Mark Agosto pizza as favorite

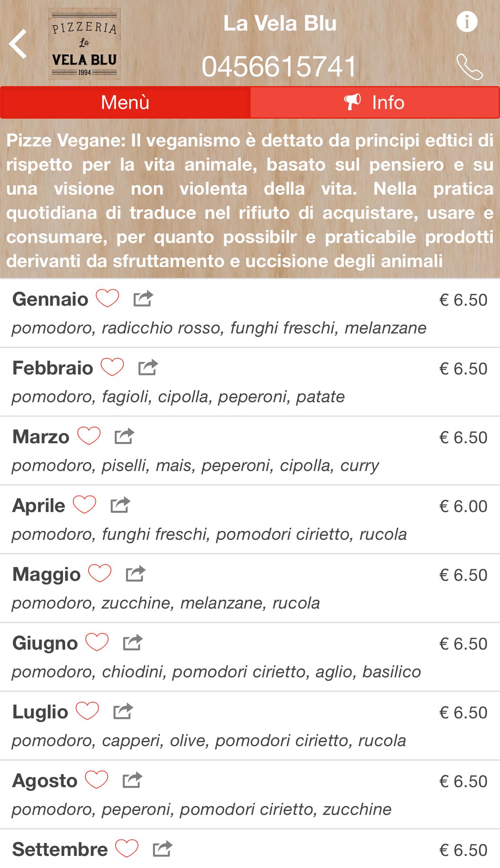97,780
